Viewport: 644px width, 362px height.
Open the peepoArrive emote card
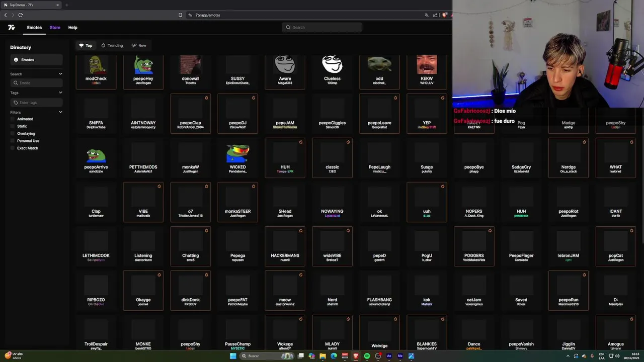(x=96, y=158)
